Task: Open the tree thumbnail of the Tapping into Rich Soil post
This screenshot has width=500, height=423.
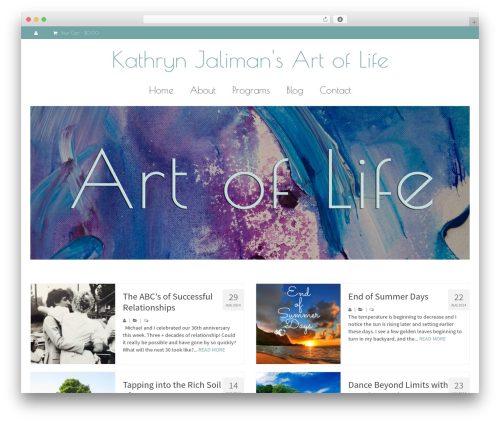Action: (x=73, y=383)
